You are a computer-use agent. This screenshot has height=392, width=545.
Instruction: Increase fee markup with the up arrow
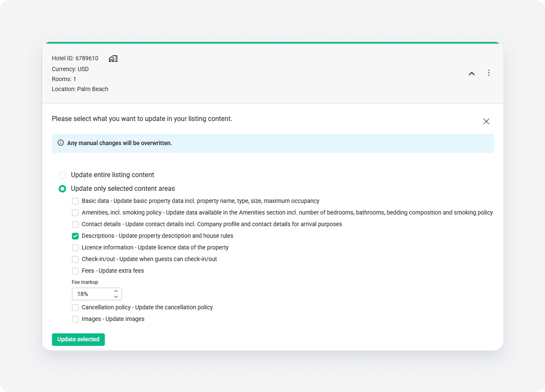point(116,291)
